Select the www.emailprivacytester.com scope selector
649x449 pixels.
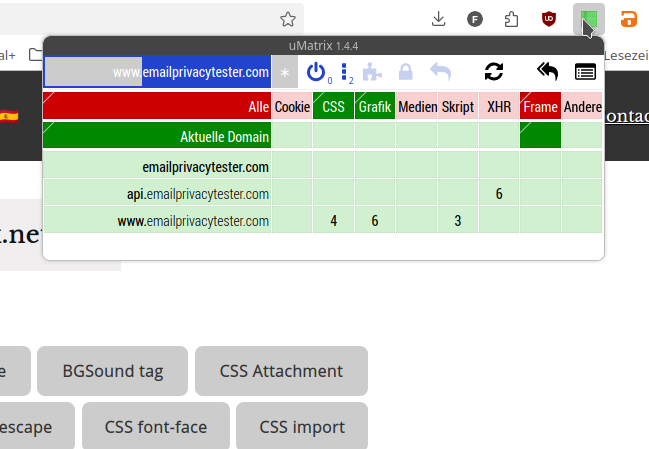(x=157, y=72)
